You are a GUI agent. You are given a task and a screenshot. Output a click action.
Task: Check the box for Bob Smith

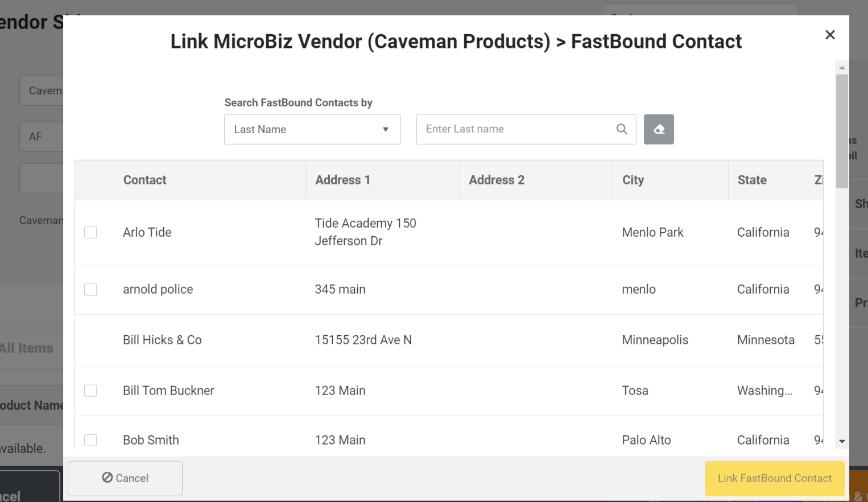tap(90, 440)
